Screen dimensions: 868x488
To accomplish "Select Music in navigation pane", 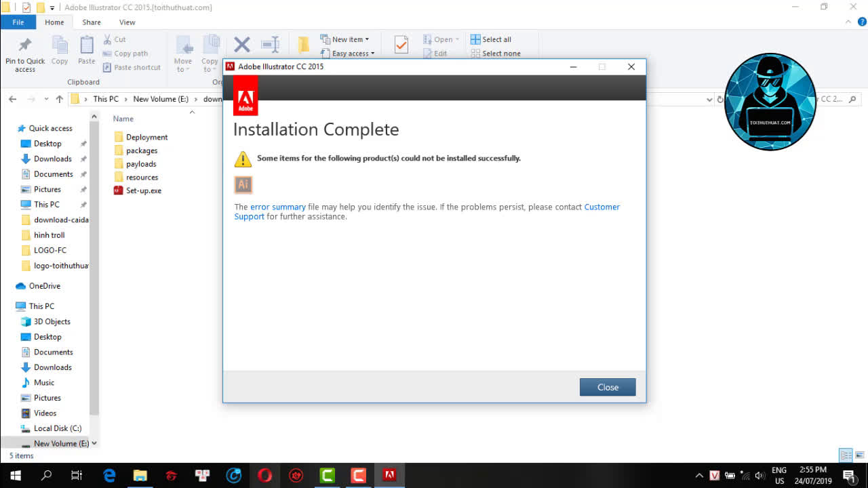I will (38, 382).
